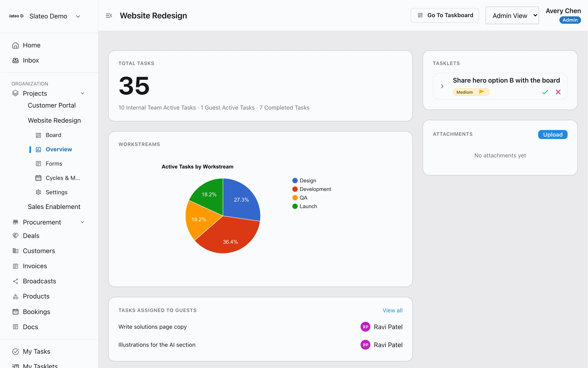
Task: Reject the tasklet with the red X
Action: [558, 92]
